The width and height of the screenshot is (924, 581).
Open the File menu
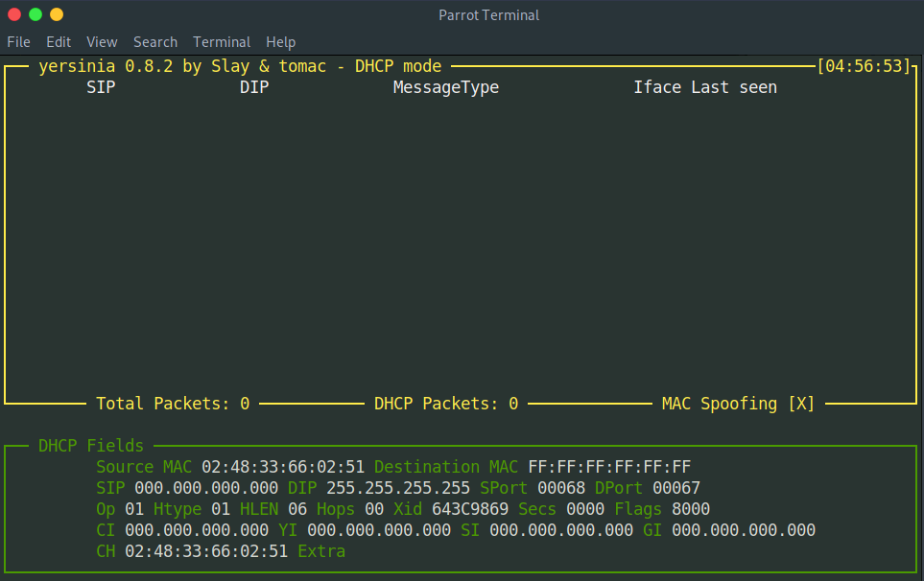(x=18, y=42)
